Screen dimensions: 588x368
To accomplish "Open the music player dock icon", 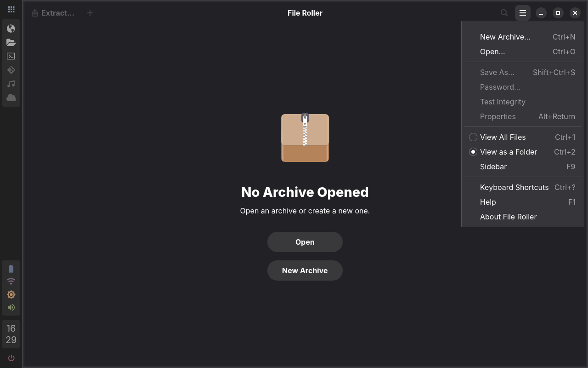I will (11, 84).
